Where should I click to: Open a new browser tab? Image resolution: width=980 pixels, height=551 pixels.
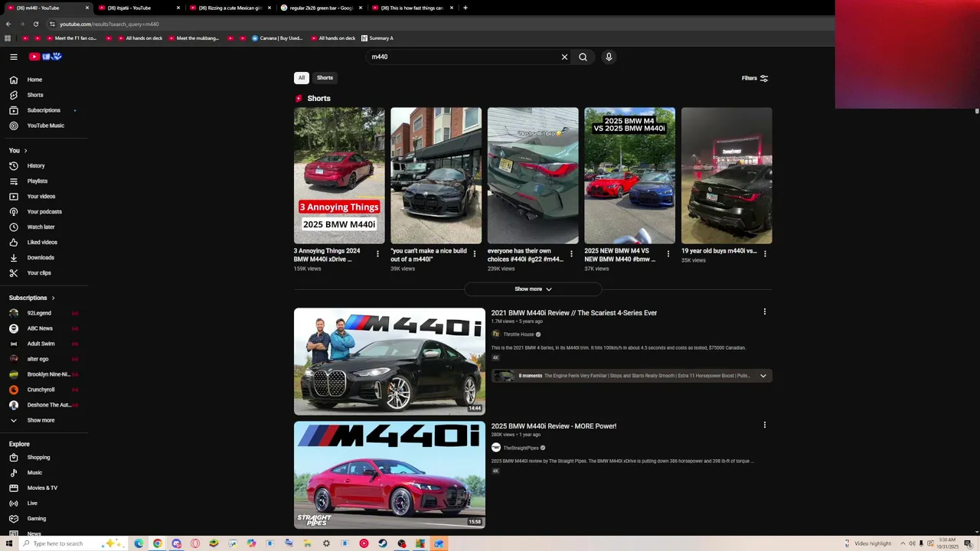click(x=465, y=8)
